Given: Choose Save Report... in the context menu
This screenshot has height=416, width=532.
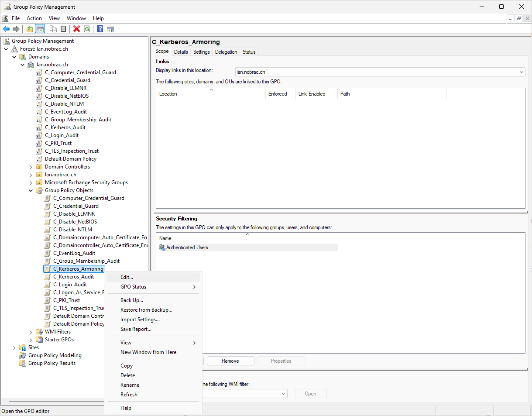Looking at the screenshot, I should click(153, 329).
